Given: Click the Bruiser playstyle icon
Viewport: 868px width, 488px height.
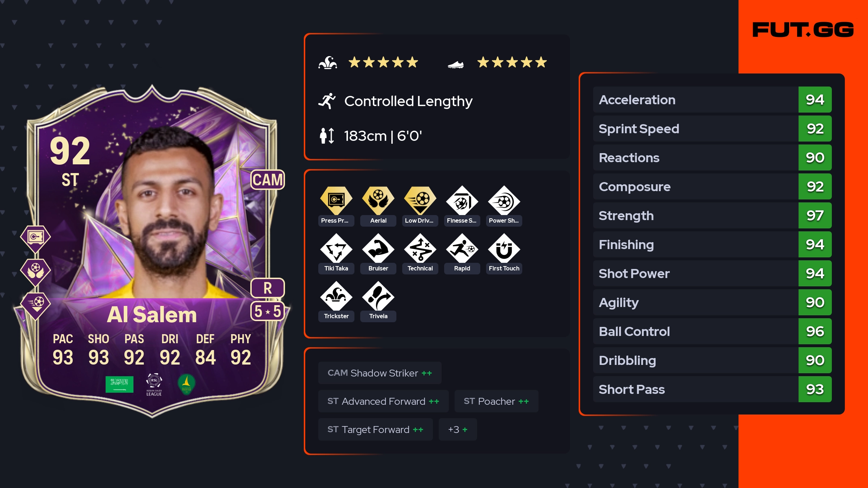Looking at the screenshot, I should pos(378,248).
